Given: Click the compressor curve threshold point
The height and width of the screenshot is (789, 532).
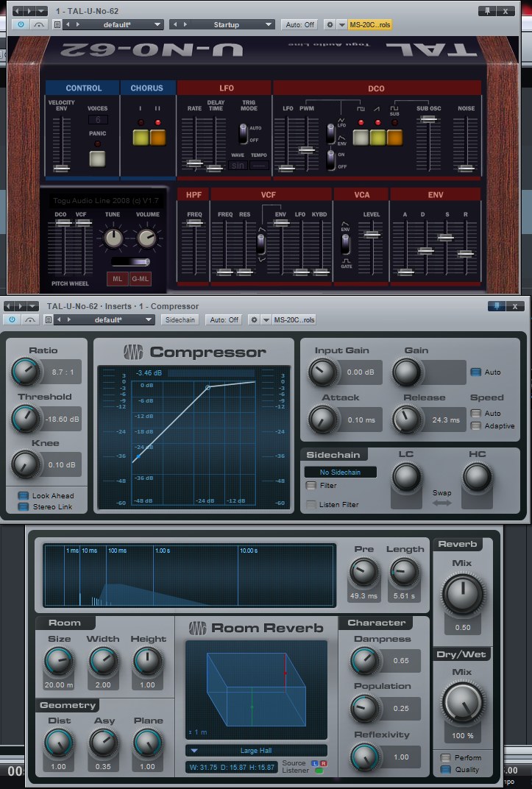Looking at the screenshot, I should [208, 387].
